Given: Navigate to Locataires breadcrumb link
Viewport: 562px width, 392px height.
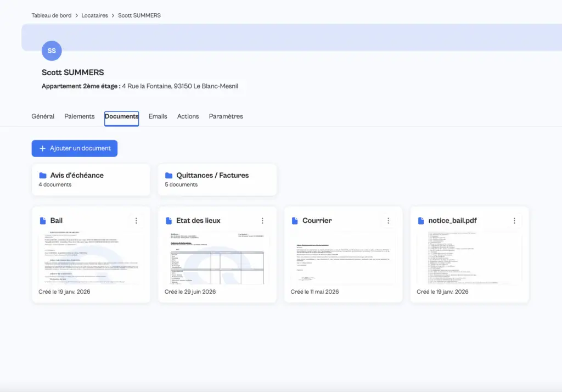Looking at the screenshot, I should point(94,15).
